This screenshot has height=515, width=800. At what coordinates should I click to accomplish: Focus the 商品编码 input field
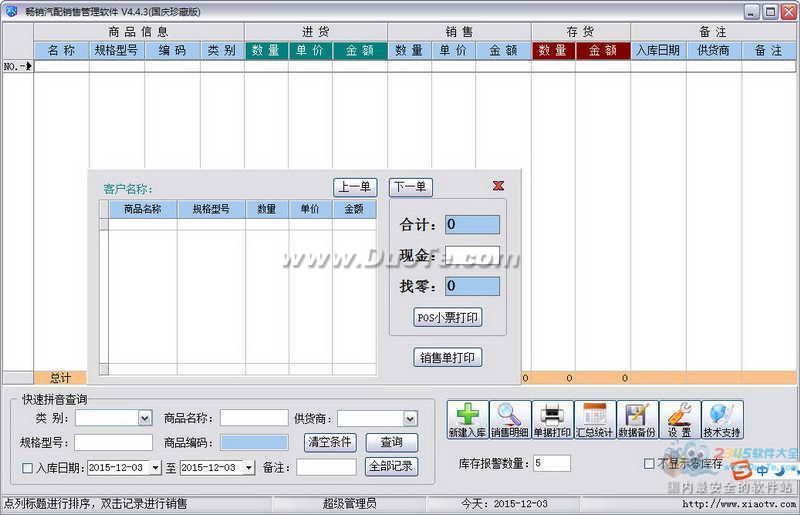click(x=254, y=443)
